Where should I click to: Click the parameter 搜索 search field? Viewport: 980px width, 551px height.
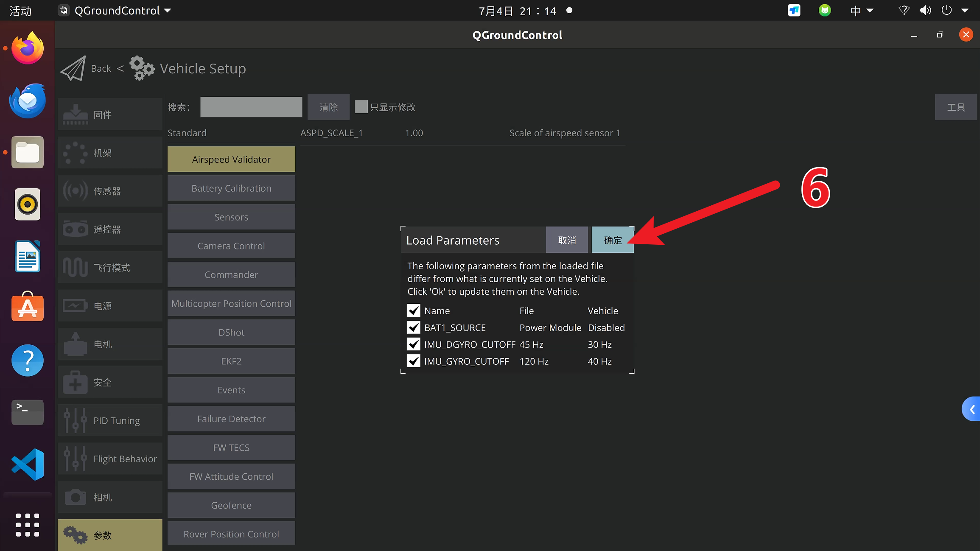pos(251,107)
